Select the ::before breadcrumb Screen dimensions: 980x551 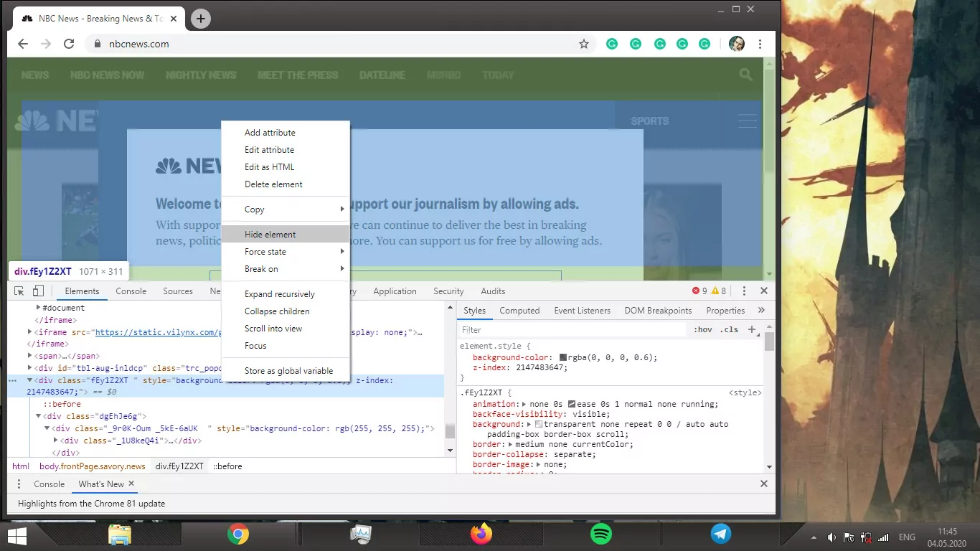click(227, 466)
